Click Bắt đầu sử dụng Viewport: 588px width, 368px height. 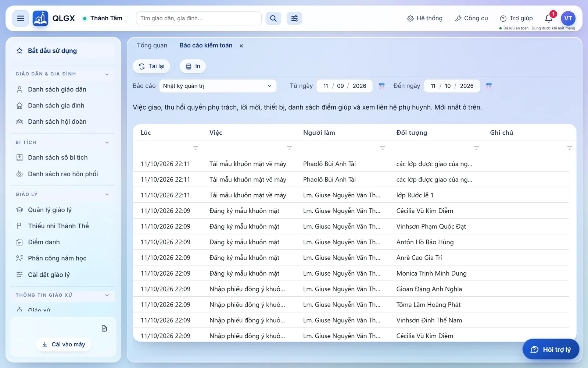pyautogui.click(x=62, y=51)
